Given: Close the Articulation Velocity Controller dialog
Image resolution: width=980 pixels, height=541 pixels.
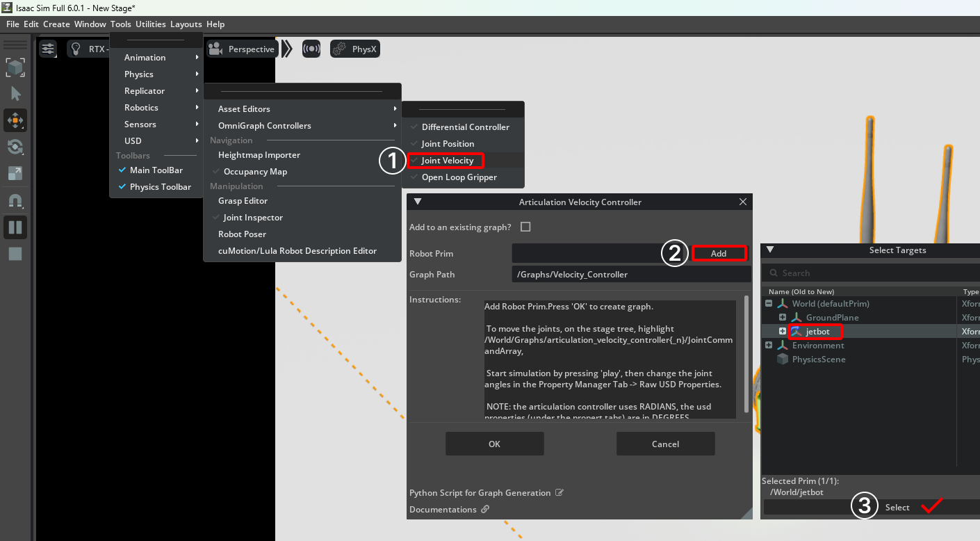Looking at the screenshot, I should click(743, 202).
